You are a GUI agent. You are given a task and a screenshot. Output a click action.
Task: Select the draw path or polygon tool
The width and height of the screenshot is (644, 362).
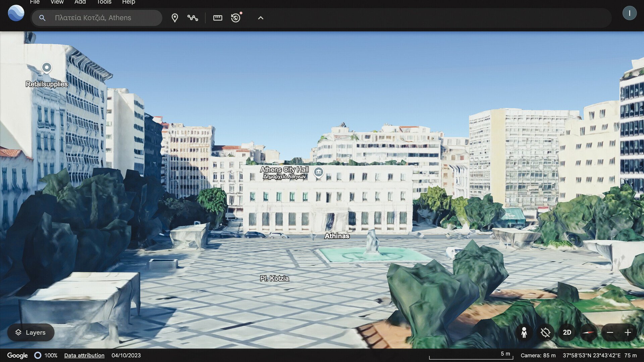pyautogui.click(x=193, y=18)
